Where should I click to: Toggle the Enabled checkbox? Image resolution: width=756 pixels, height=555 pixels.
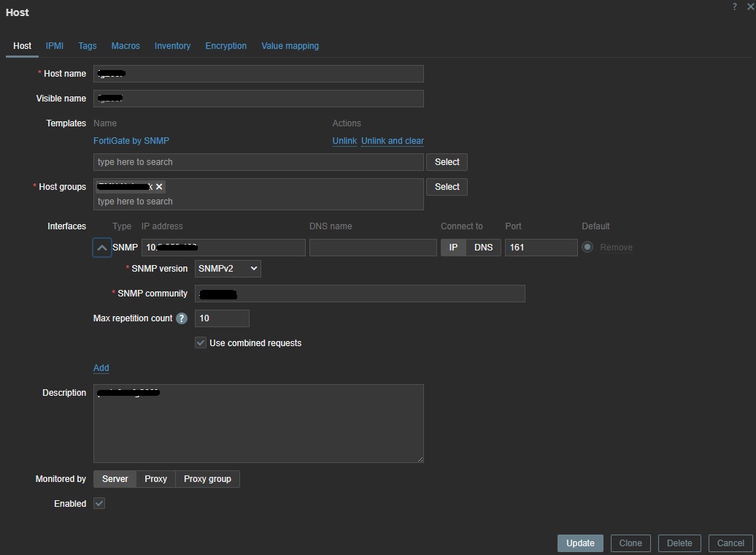(x=99, y=503)
